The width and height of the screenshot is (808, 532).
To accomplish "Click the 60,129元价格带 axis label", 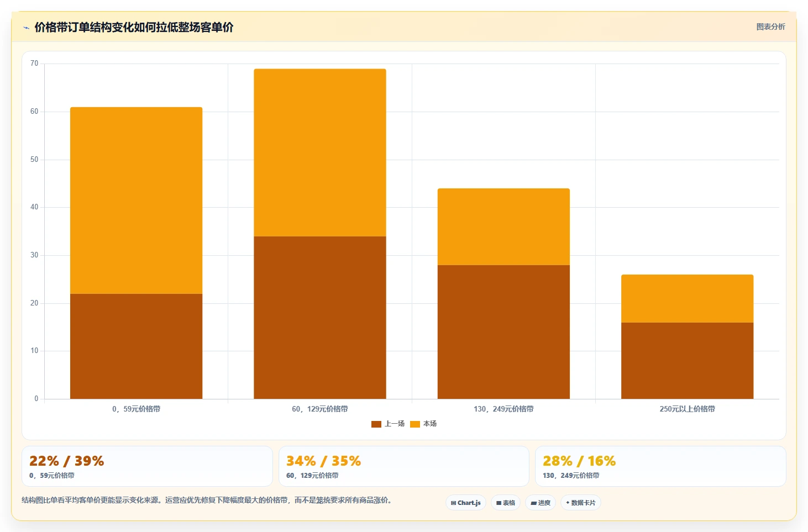I will [x=320, y=409].
